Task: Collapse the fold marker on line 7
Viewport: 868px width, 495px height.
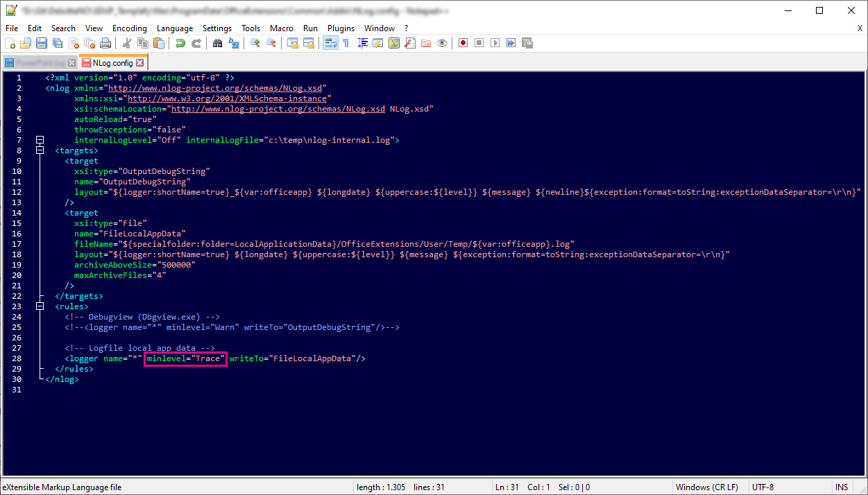Action: [x=40, y=140]
